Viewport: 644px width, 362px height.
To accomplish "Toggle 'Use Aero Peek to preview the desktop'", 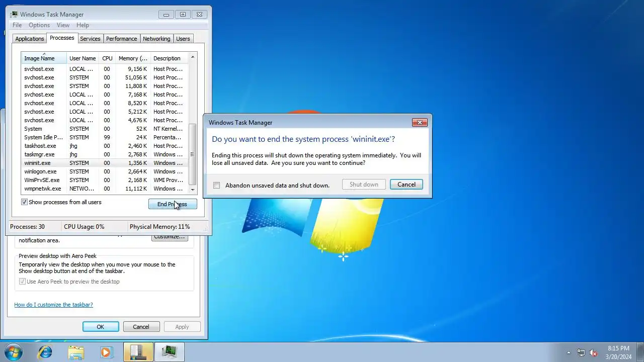I will click(22, 282).
